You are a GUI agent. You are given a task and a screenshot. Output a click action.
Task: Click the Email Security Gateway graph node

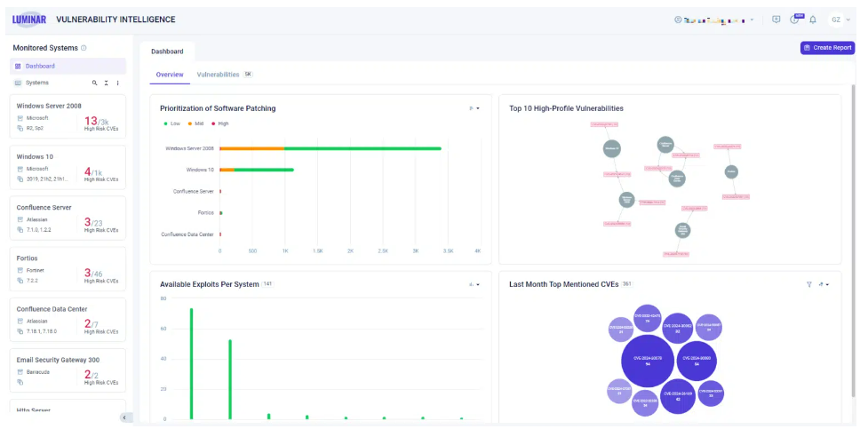click(682, 230)
